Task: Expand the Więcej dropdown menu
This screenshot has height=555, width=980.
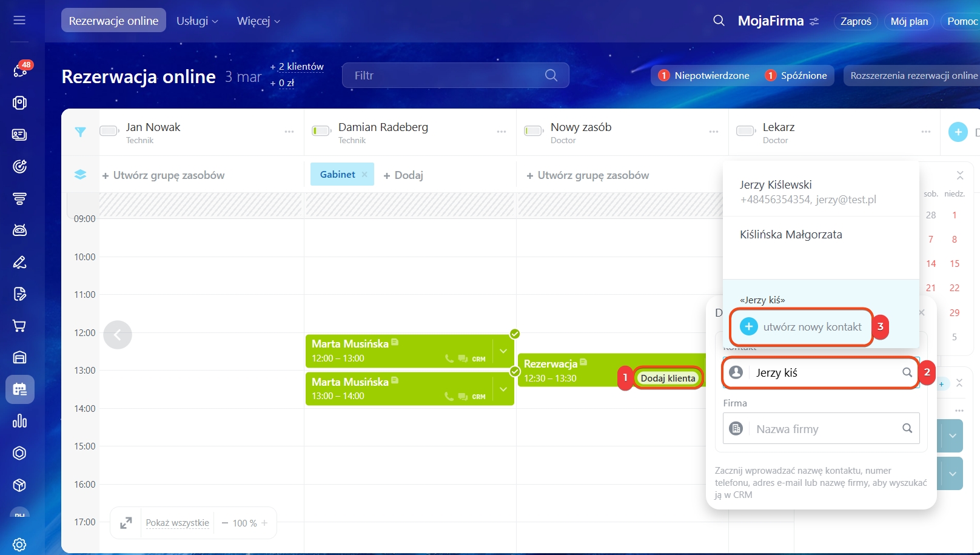Action: (x=258, y=21)
